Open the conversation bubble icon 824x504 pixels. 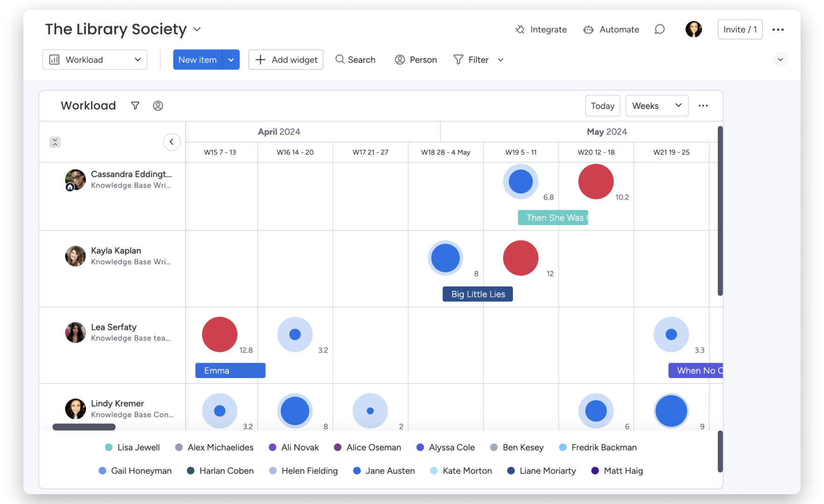(659, 29)
